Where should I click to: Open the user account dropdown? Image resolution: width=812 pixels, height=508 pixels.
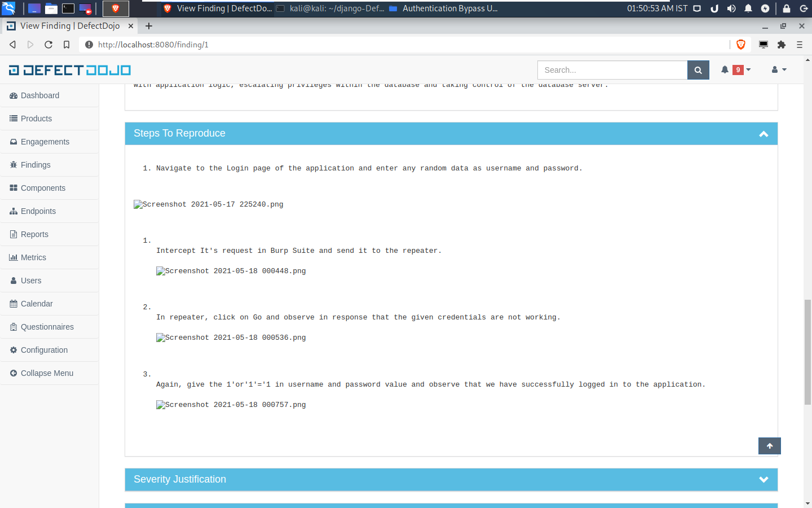pyautogui.click(x=779, y=70)
